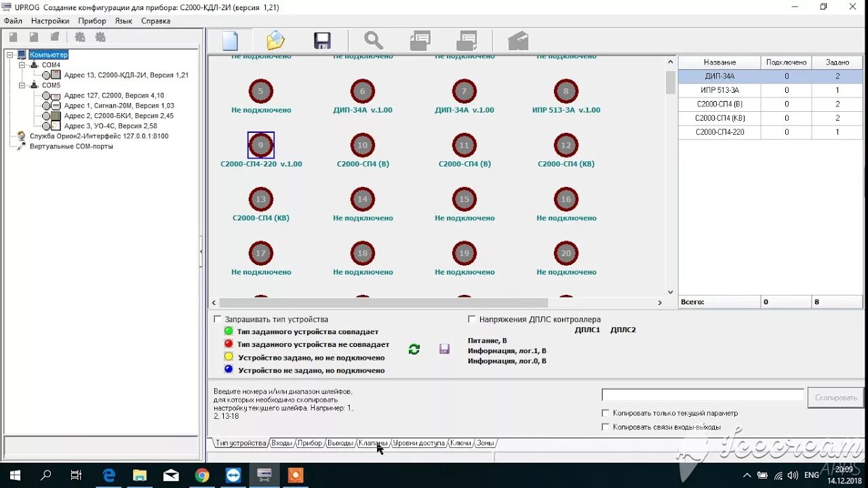Open the Настройки menu
Screen dimensions: 868x488
50,21
